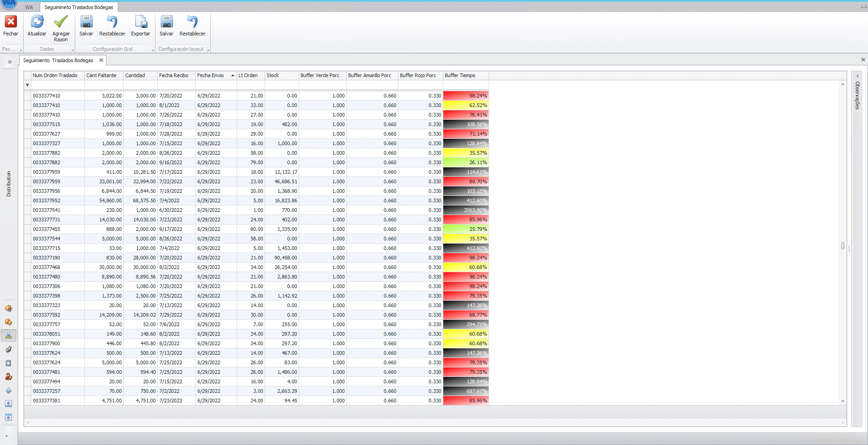The image size is (868, 445).
Task: Open the shopping cart icon in the left sidebar
Action: 8,349
